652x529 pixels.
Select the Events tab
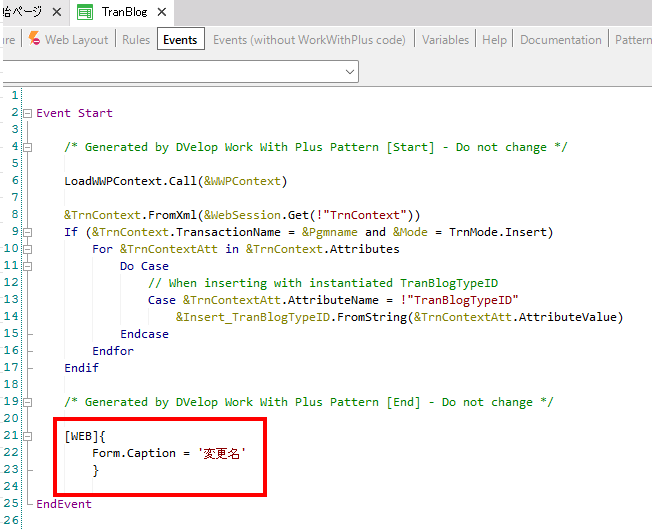point(180,40)
